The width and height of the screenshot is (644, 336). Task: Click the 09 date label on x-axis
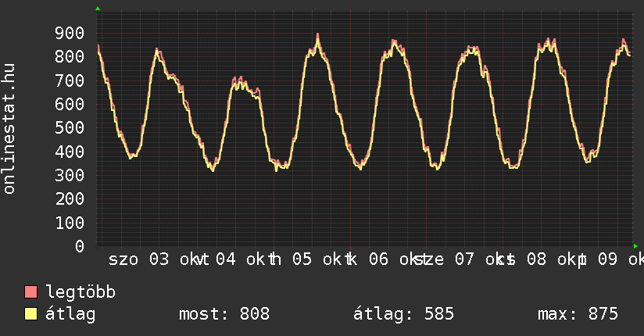coord(607,259)
